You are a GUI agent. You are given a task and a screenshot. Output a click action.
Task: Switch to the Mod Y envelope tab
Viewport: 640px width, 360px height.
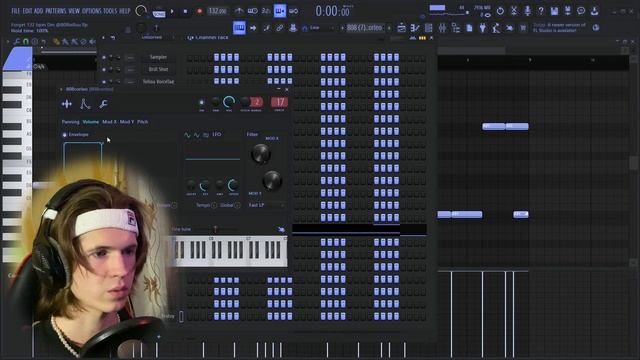pyautogui.click(x=127, y=122)
